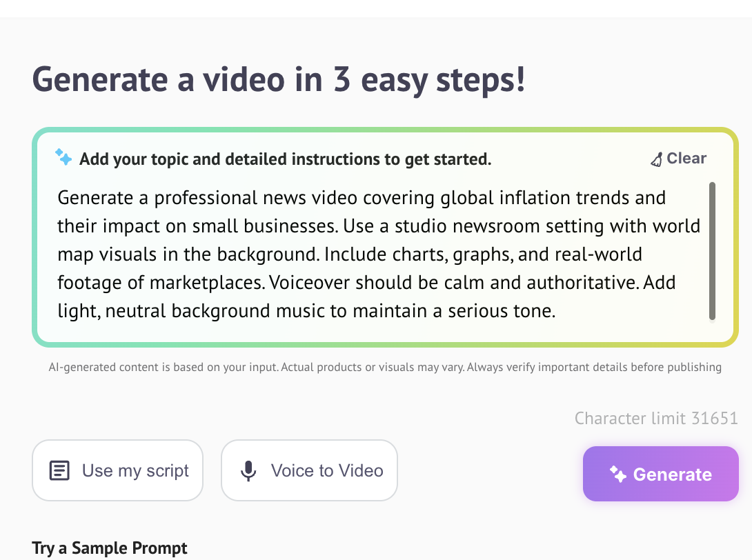This screenshot has height=560, width=752.
Task: Open the Try a Sample Prompt section
Action: 110,548
